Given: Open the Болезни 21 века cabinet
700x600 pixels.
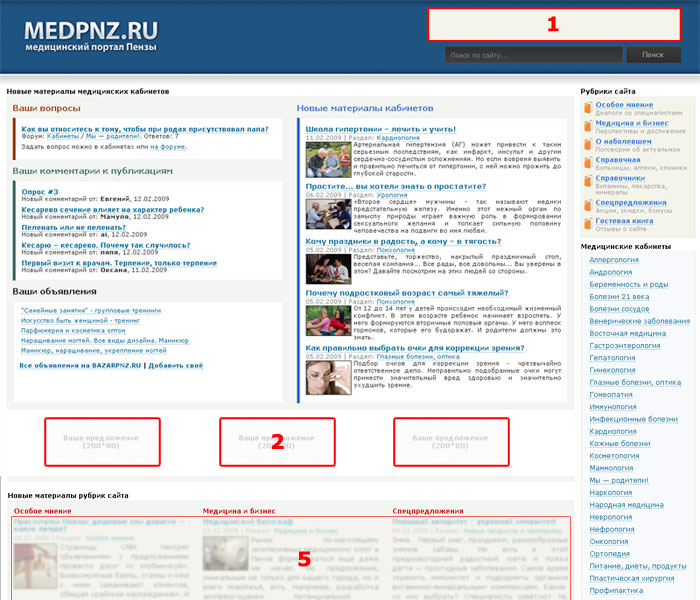Looking at the screenshot, I should pyautogui.click(x=619, y=296).
